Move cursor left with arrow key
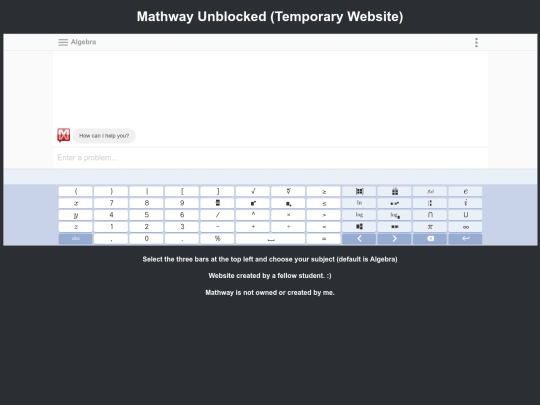Viewport: 540px width, 405px height. click(359, 239)
